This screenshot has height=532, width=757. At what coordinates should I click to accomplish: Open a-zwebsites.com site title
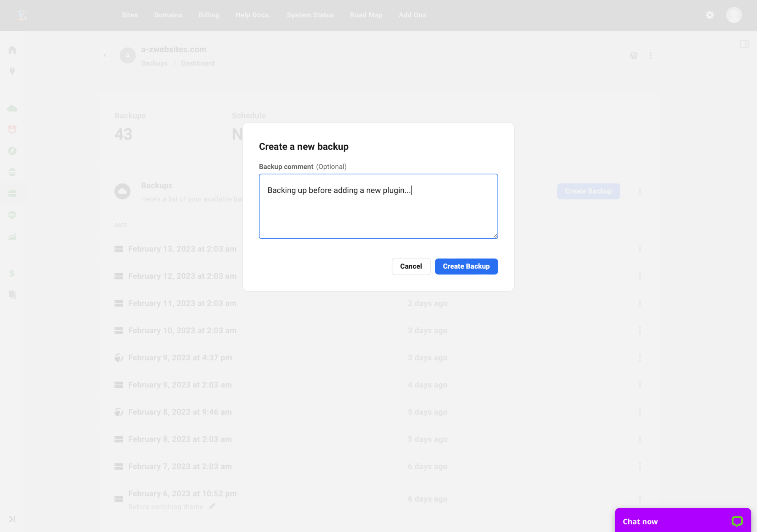(174, 49)
